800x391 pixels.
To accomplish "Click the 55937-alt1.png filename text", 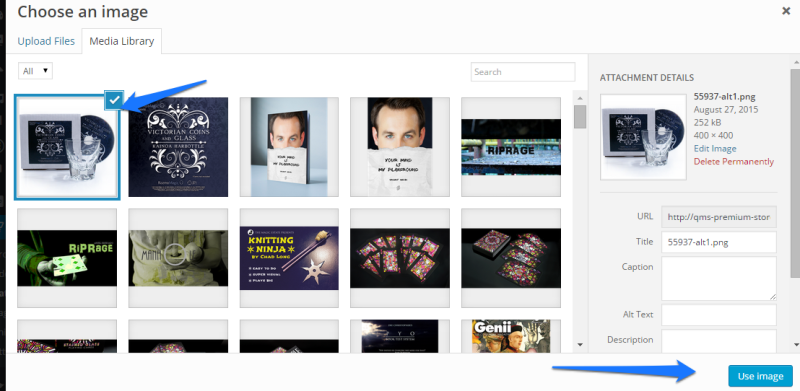I will pos(724,96).
